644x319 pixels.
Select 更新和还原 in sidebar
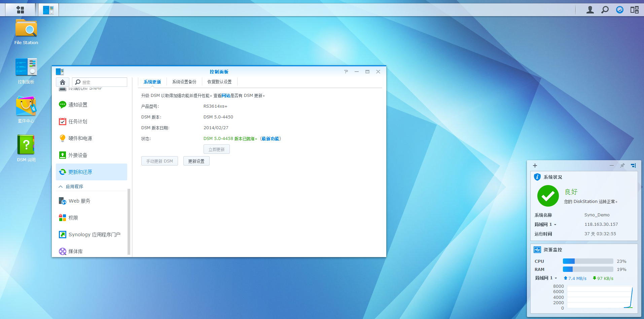92,172
